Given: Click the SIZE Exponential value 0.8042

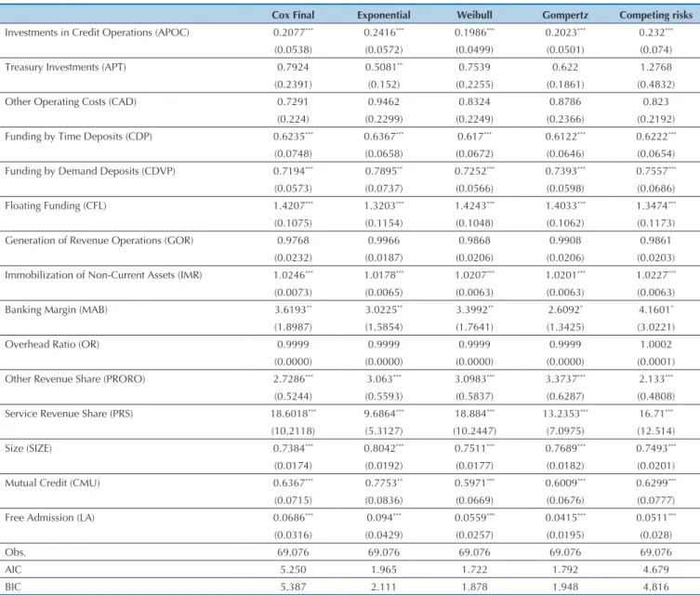Looking at the screenshot, I should point(384,449).
